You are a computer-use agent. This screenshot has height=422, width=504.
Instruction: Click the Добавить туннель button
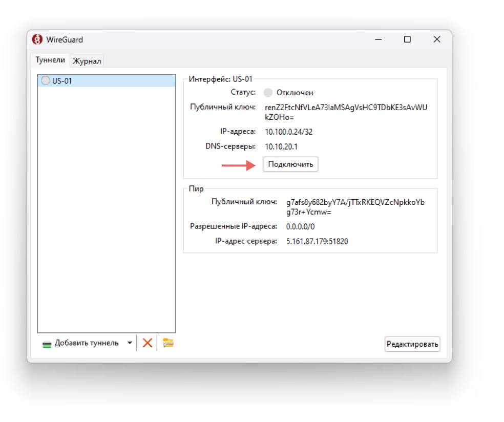(80, 343)
